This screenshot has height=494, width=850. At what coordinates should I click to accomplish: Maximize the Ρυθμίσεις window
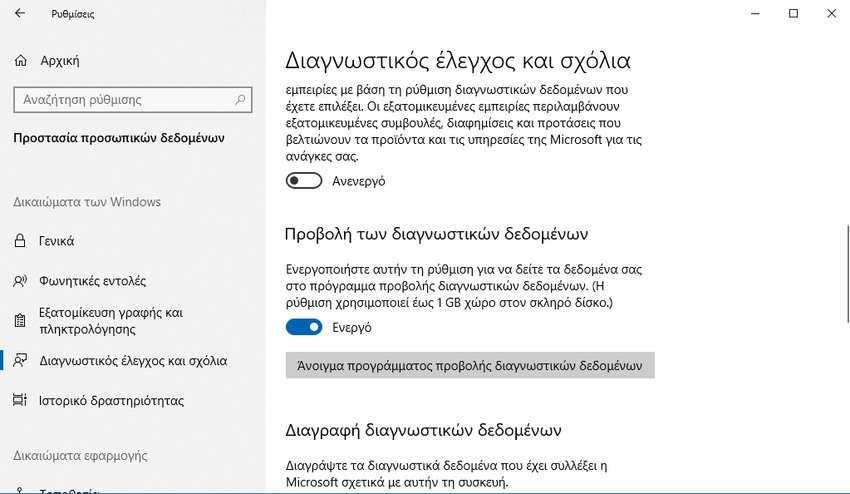click(793, 14)
